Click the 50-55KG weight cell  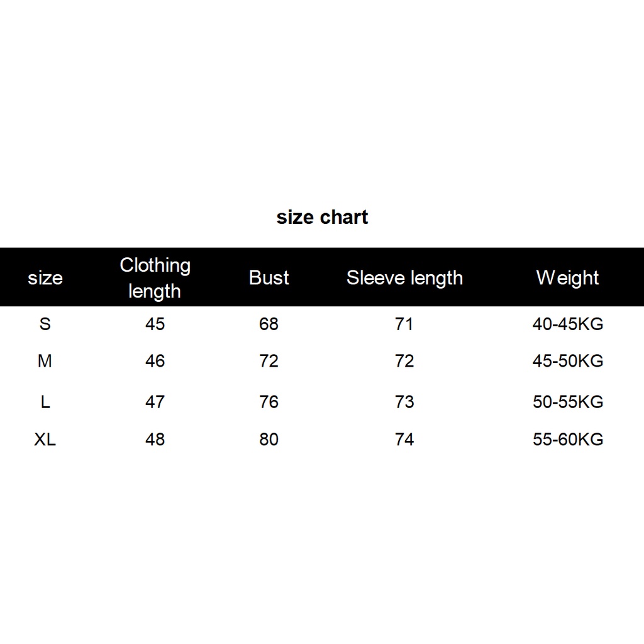click(567, 401)
